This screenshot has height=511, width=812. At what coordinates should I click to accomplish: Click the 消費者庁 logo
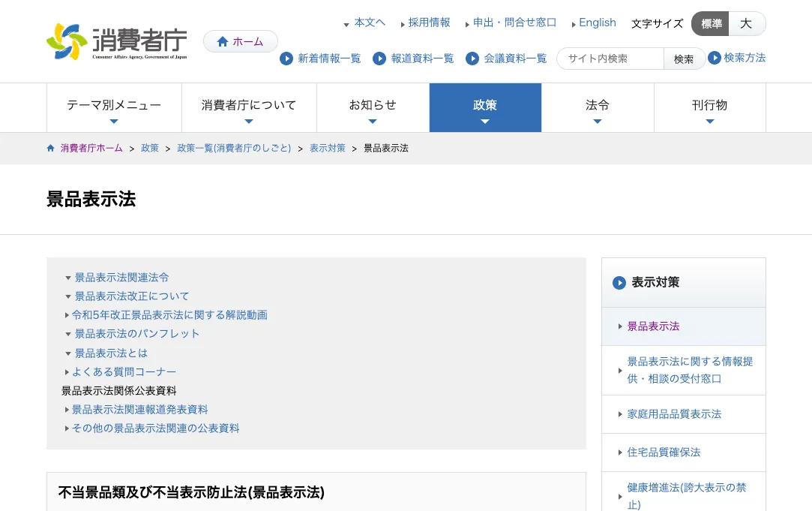116,41
